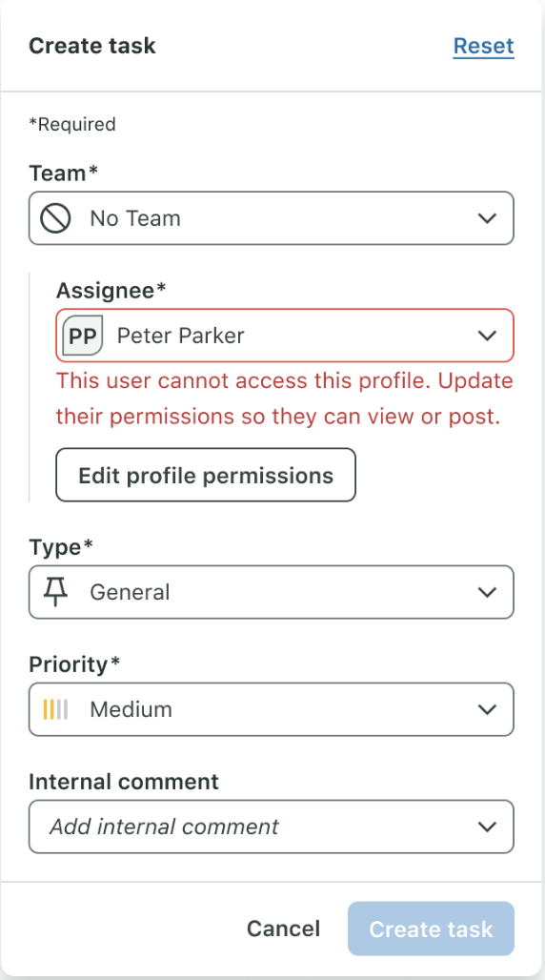The width and height of the screenshot is (545, 980).
Task: Select the No Team field text
Action: coord(135,218)
